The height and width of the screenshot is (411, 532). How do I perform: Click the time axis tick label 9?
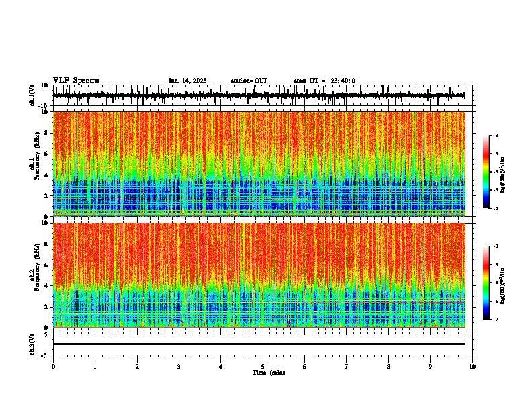[x=430, y=367]
